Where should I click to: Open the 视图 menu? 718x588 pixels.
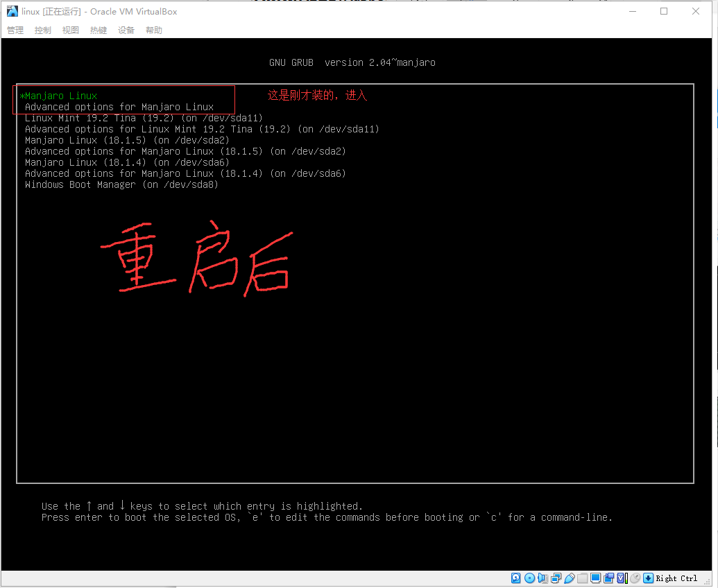point(71,31)
